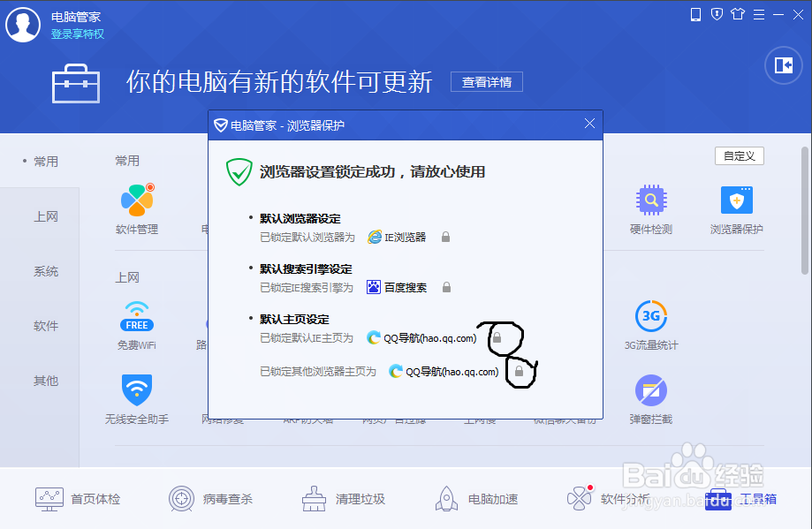Open 清理垃圾 in bottom bar

344,499
